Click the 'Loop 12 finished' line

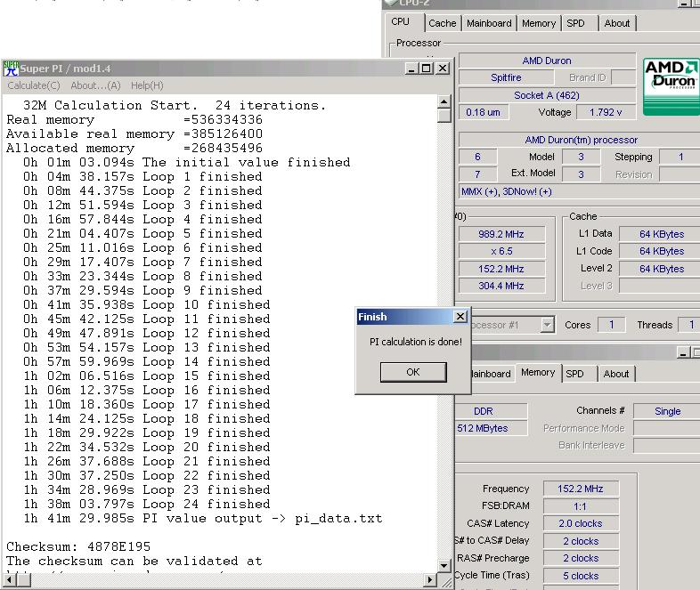point(147,333)
